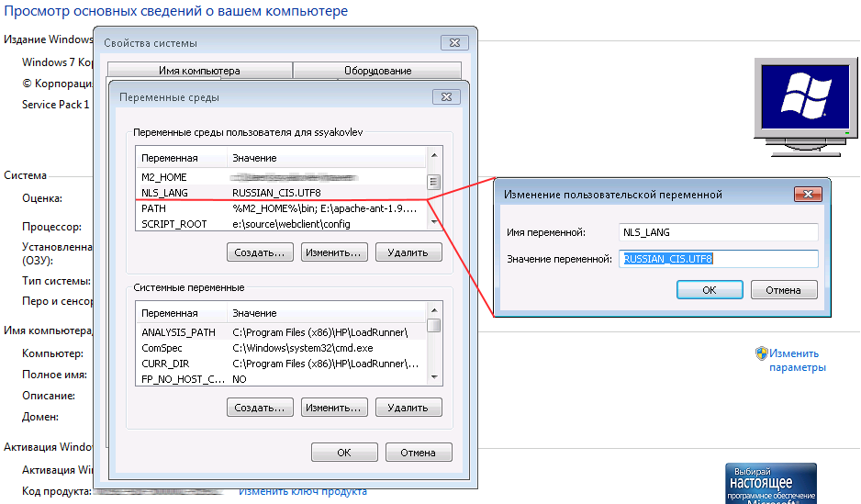Screen dimensions: 861x504
Task: Open the Изменить параметры link
Action: pyautogui.click(x=797, y=360)
